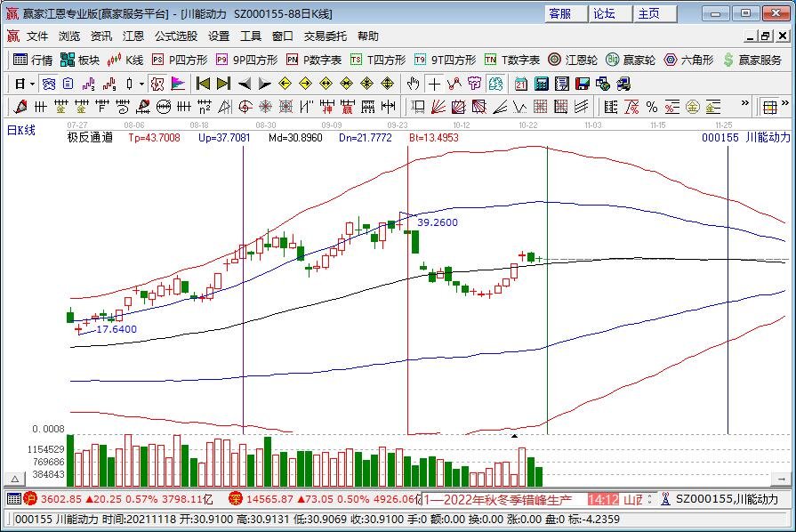Toggle the 极 channel indicator button
Viewport: 796px width, 532px height.
tap(157, 84)
